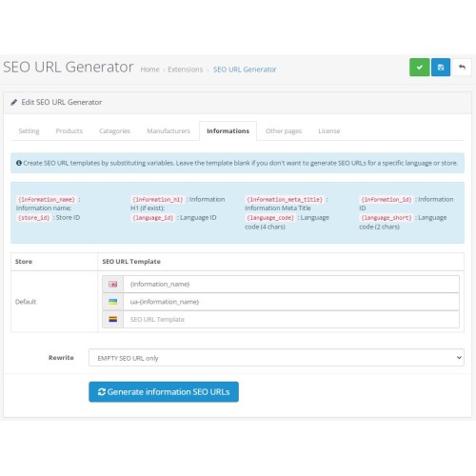Viewport: 476px width, 476px height.
Task: Open the Rewrite dropdown
Action: [x=276, y=358]
